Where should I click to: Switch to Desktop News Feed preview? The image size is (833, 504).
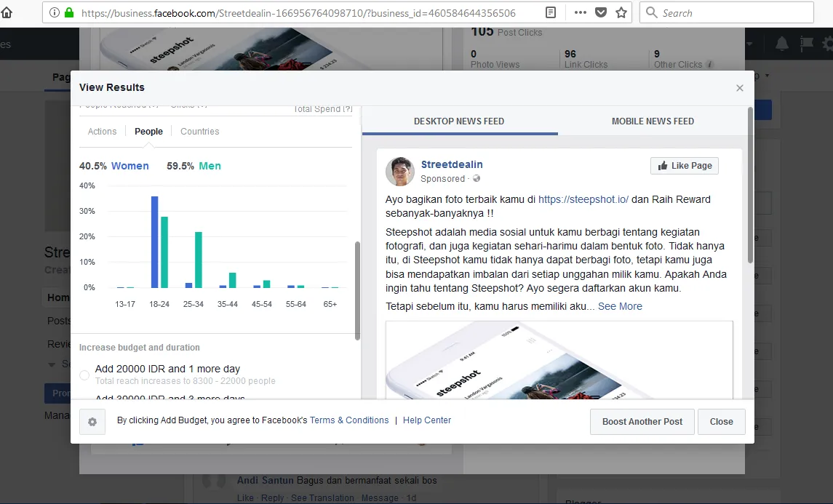(x=459, y=121)
